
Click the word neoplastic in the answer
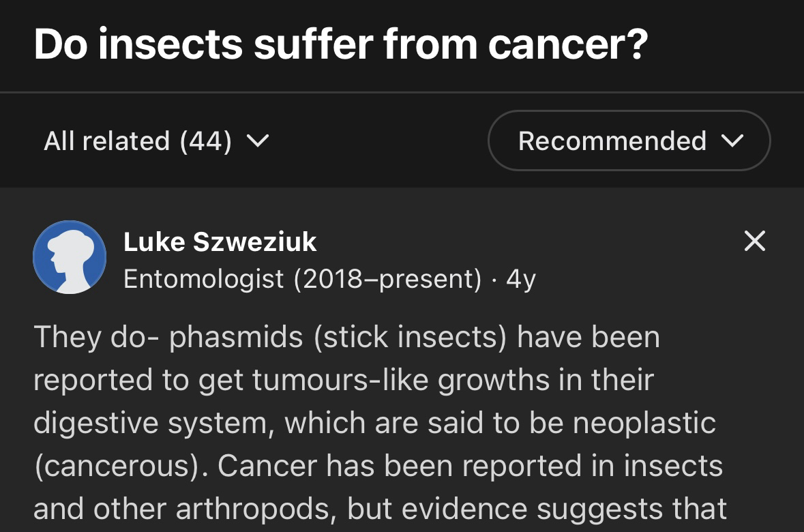(x=644, y=423)
